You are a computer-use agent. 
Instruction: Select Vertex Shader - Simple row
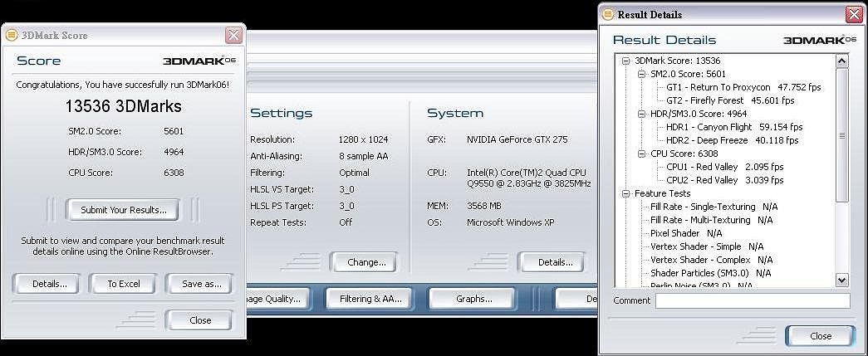[x=707, y=246]
